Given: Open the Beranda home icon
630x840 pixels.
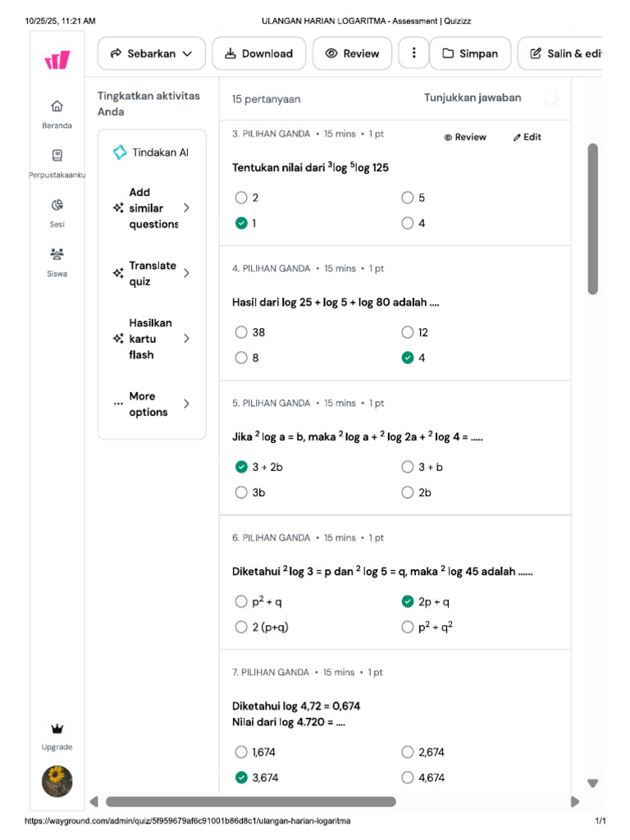Looking at the screenshot, I should click(x=57, y=106).
